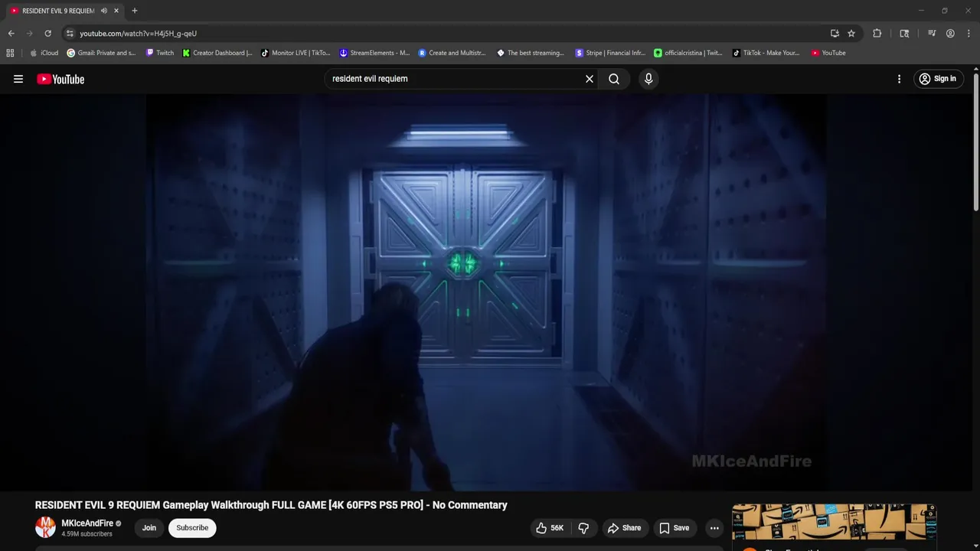
Task: Clear the search query with X
Action: [x=590, y=79]
